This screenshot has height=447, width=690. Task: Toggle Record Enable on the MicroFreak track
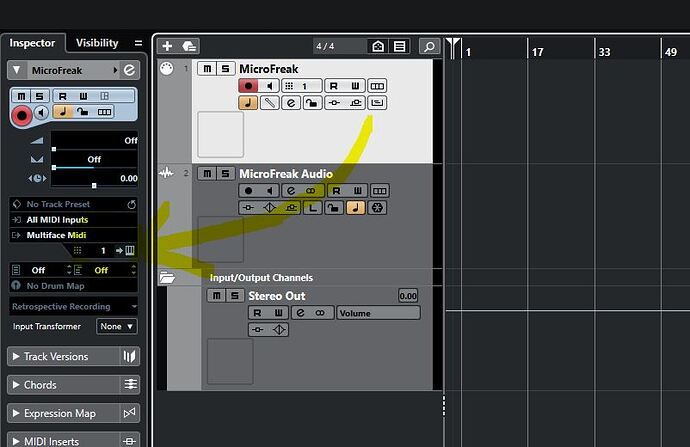click(248, 86)
